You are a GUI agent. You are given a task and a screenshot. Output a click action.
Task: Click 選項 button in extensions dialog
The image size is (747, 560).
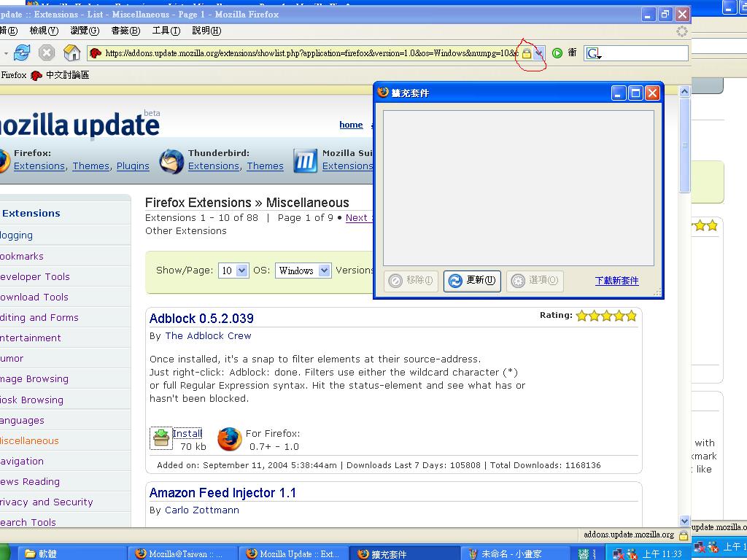pyautogui.click(x=535, y=281)
